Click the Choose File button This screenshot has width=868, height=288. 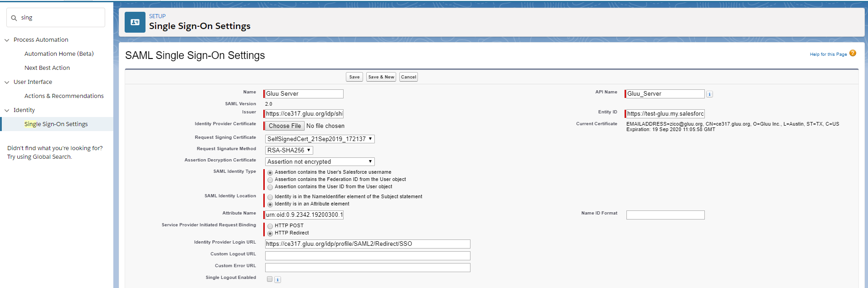(x=285, y=126)
